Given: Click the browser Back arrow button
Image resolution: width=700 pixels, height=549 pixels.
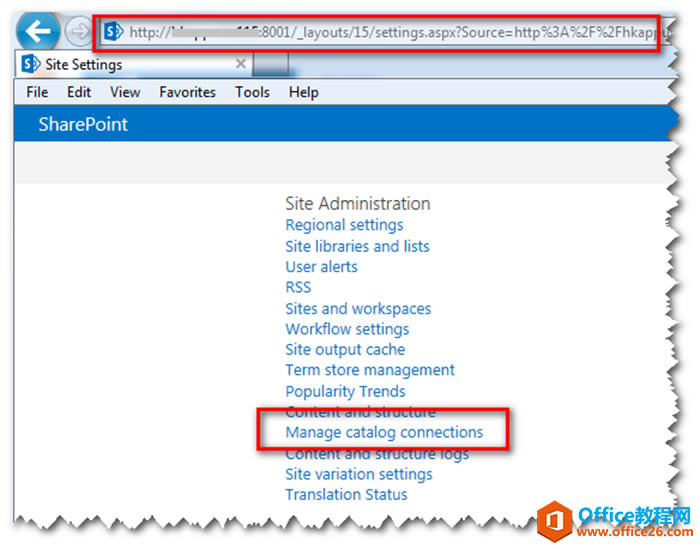Looking at the screenshot, I should point(38,31).
